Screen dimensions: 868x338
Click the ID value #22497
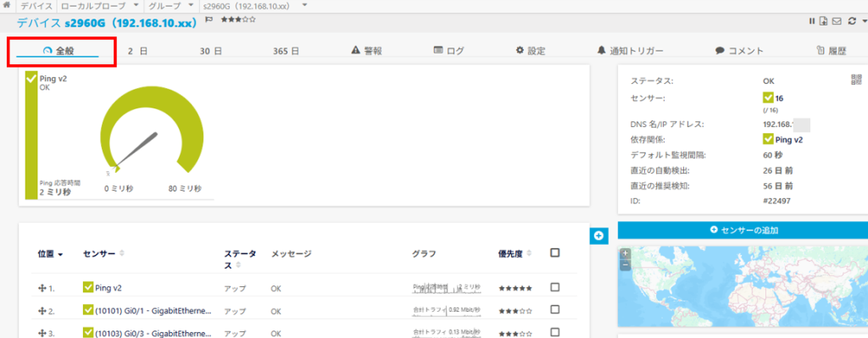click(776, 201)
